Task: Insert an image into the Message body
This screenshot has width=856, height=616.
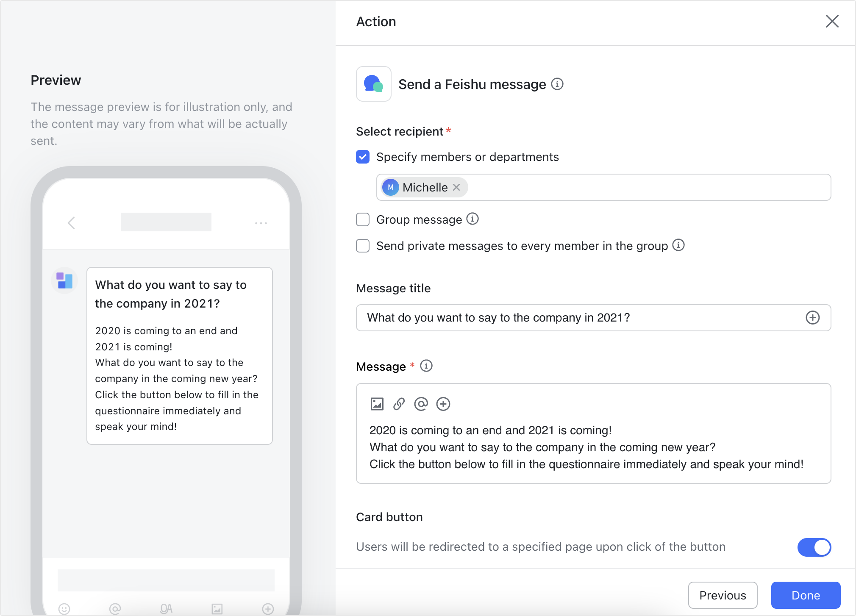Action: [x=377, y=404]
